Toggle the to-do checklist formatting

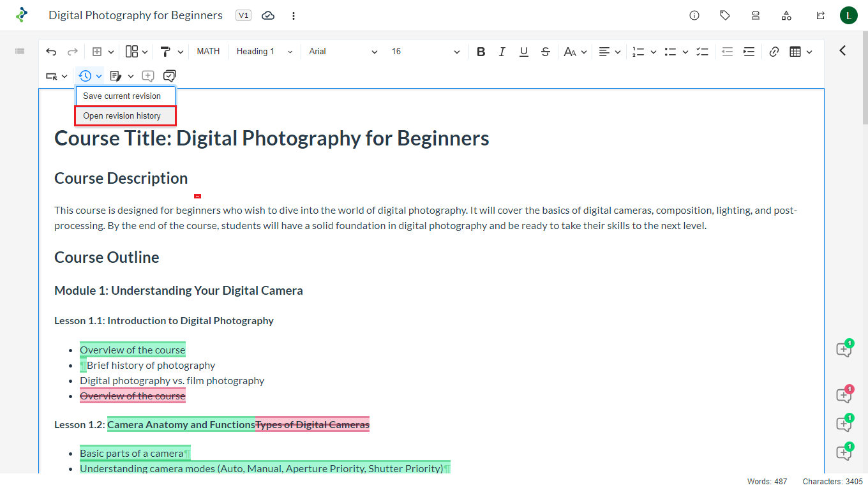coord(702,52)
